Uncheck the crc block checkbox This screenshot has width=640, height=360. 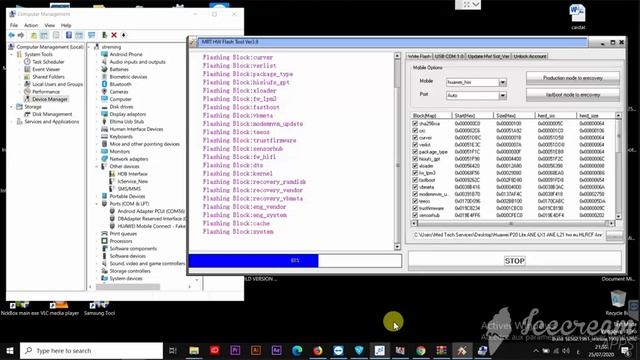pos(415,131)
